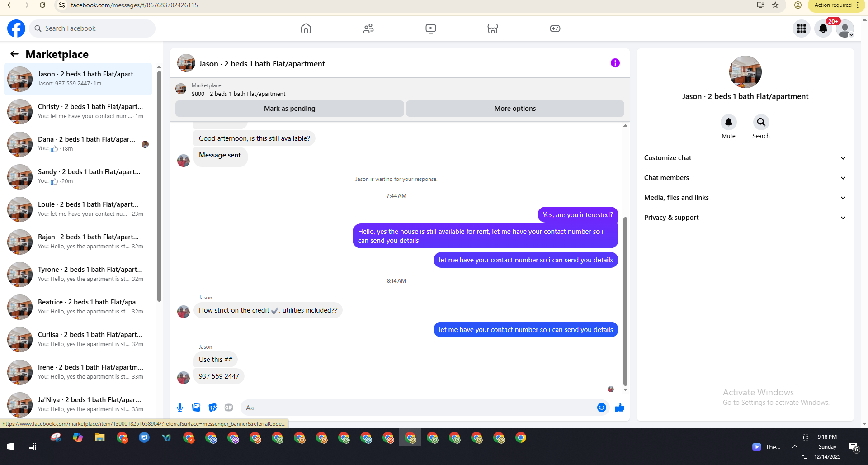Image resolution: width=868 pixels, height=465 pixels.
Task: Reload the page in browser
Action: 42,5
